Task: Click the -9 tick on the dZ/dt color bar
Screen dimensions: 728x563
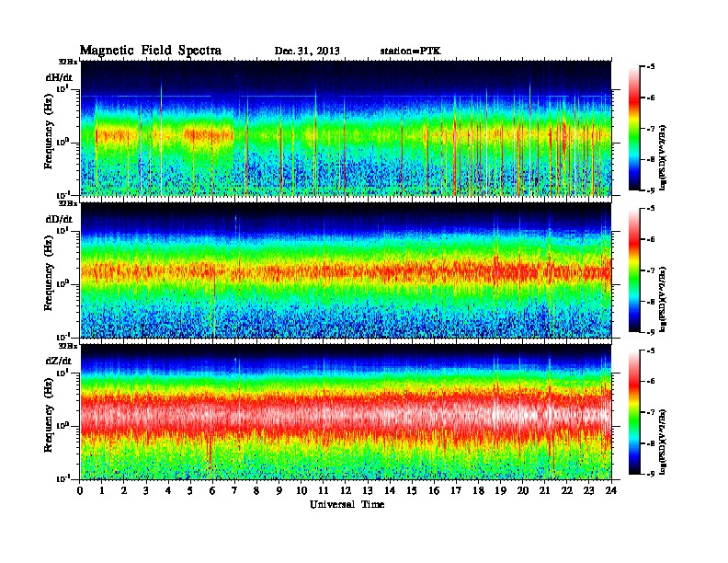Action: click(651, 474)
